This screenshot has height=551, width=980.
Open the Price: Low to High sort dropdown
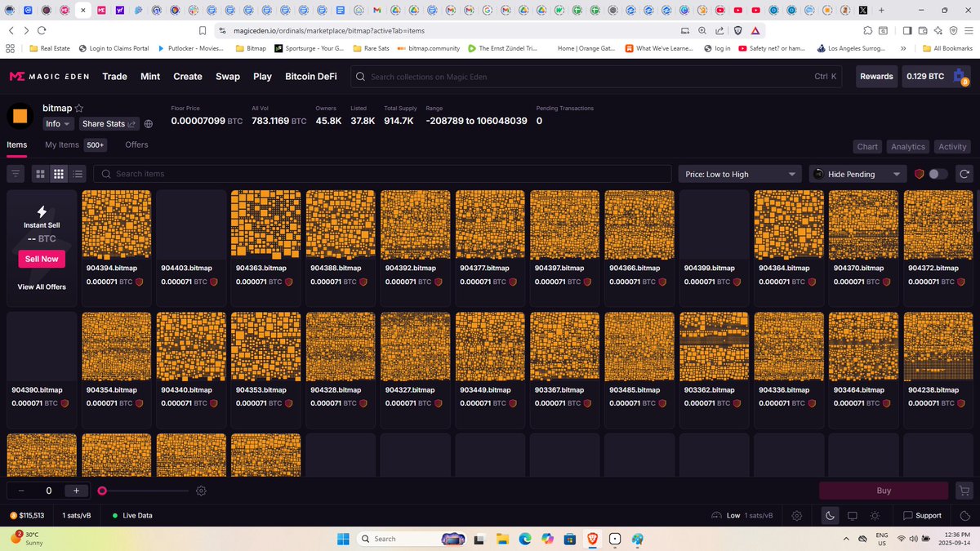point(740,174)
